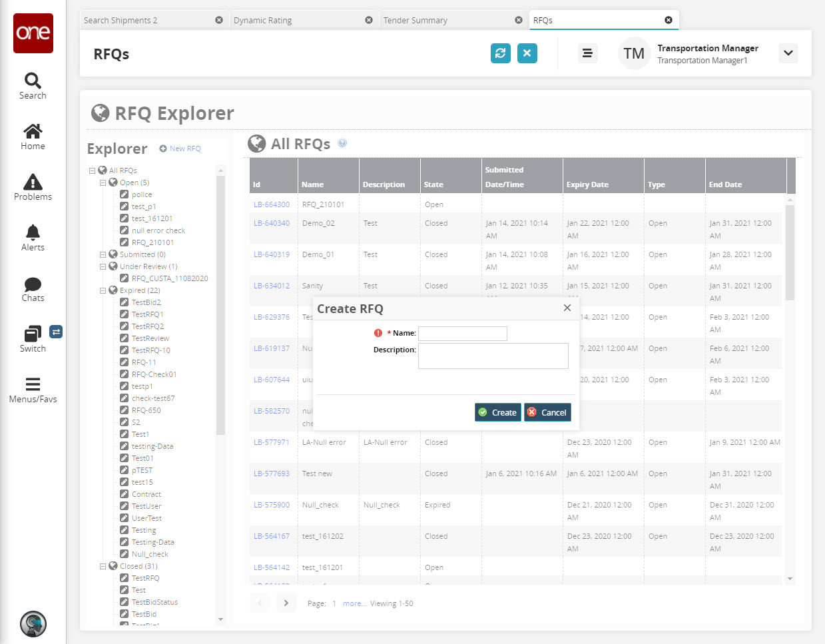Click the refresh icon in RFQs header
Image resolution: width=825 pixels, height=644 pixels.
pyautogui.click(x=500, y=53)
